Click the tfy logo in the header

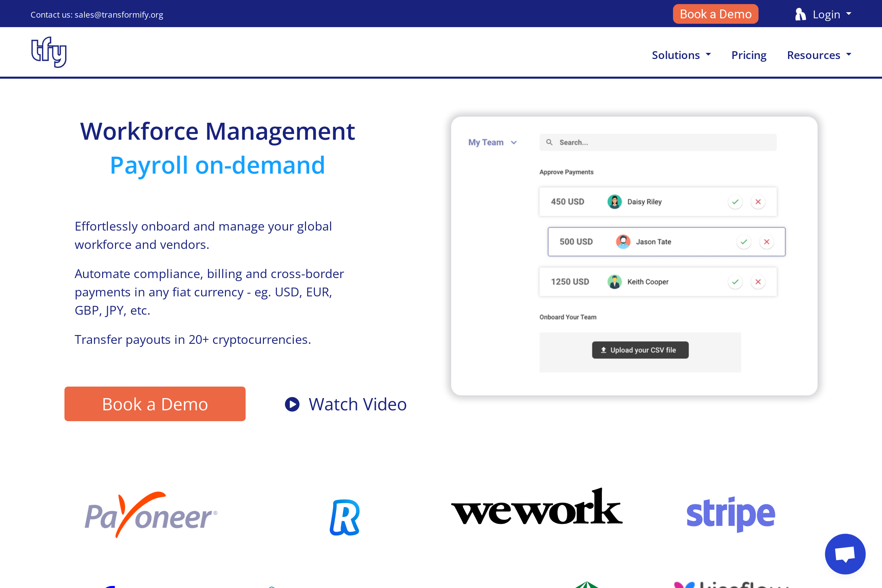(x=49, y=52)
